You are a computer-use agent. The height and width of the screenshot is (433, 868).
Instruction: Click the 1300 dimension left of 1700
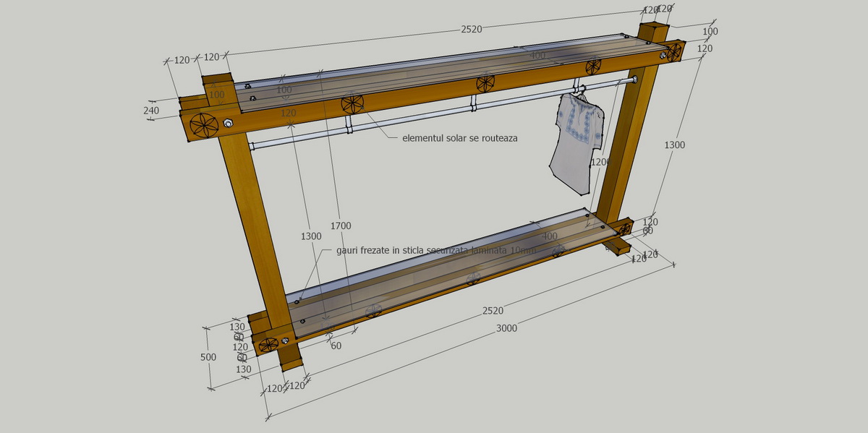(311, 236)
